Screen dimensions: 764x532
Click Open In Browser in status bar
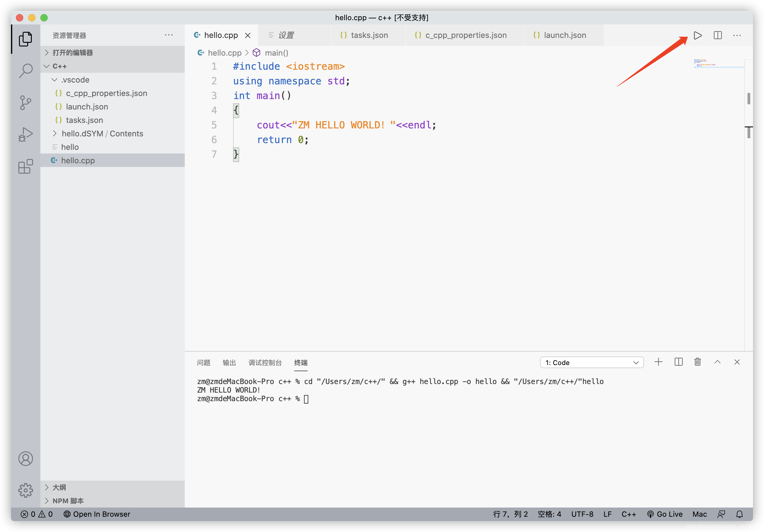[97, 514]
